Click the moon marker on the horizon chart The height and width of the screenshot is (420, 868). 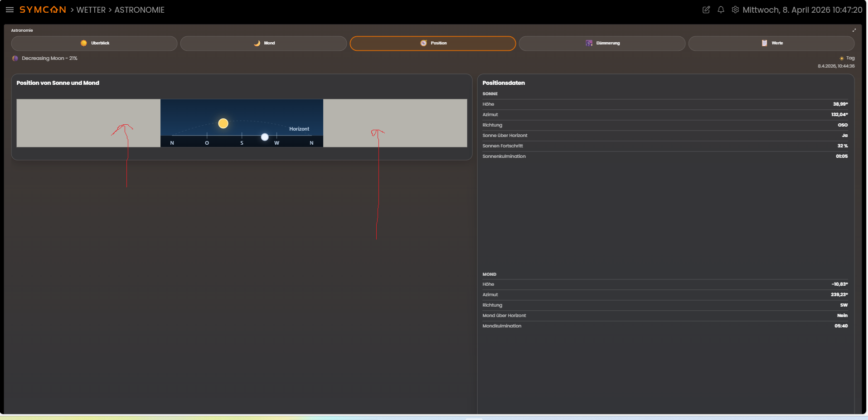pyautogui.click(x=265, y=137)
